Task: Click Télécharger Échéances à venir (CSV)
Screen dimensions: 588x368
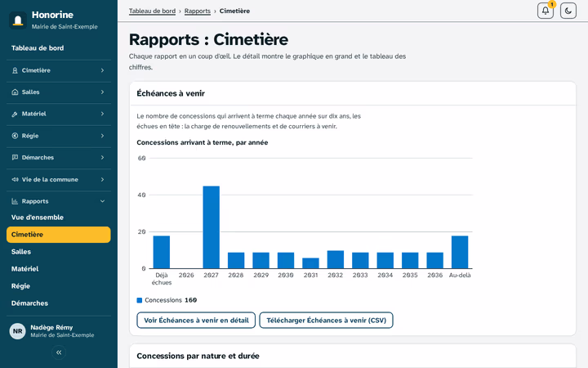Action: coord(326,321)
